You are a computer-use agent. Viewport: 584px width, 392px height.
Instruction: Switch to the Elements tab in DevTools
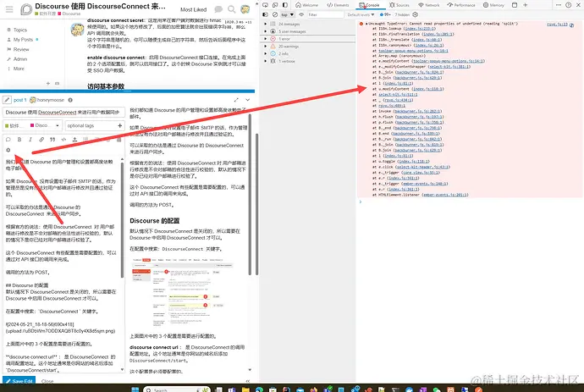pos(339,5)
